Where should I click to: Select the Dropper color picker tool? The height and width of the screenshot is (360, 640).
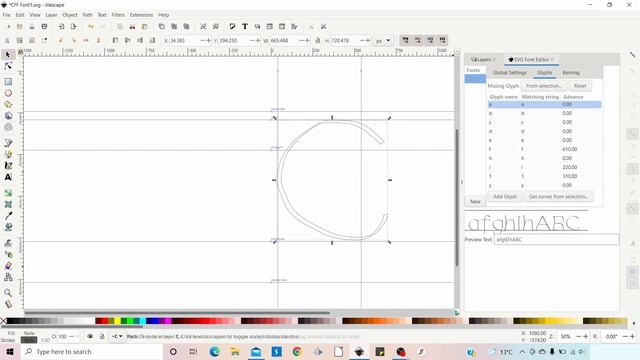pos(8,216)
